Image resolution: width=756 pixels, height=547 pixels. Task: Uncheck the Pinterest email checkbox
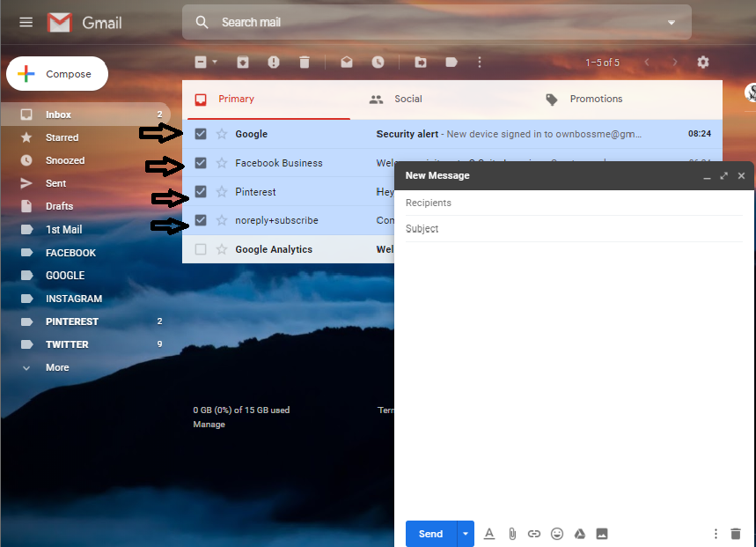pyautogui.click(x=201, y=191)
